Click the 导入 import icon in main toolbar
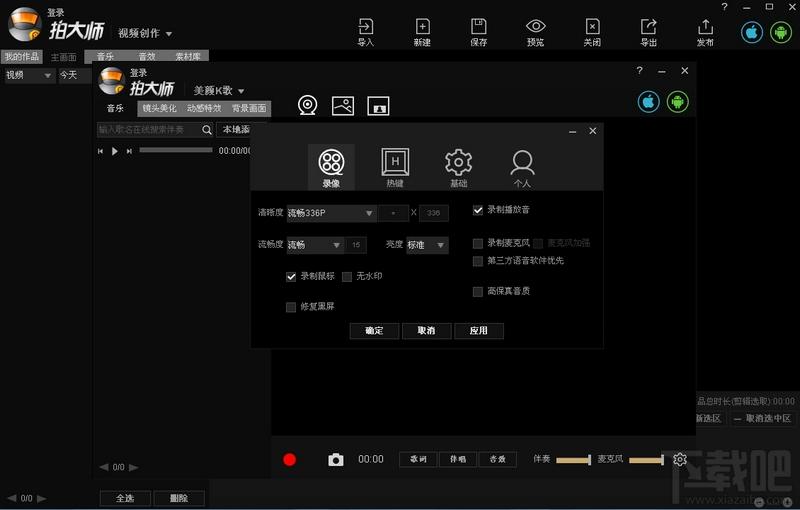 366,32
